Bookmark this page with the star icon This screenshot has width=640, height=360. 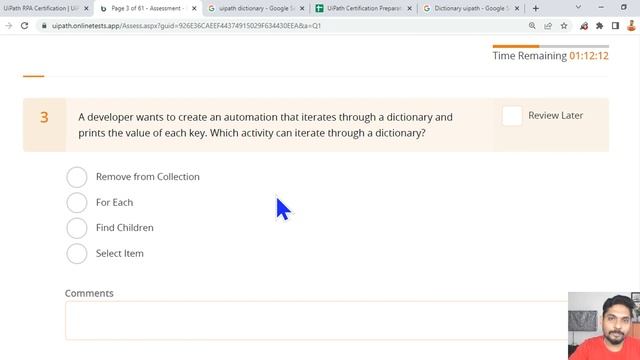pyautogui.click(x=564, y=26)
